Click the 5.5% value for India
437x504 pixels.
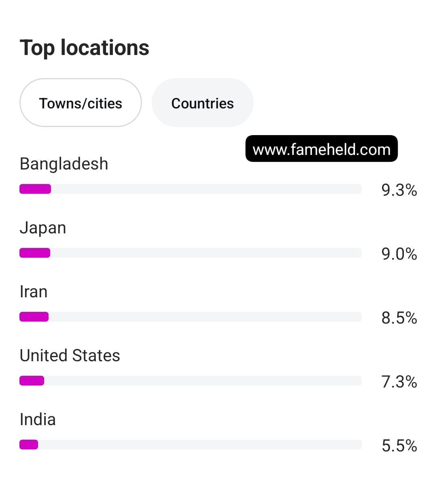(x=399, y=446)
